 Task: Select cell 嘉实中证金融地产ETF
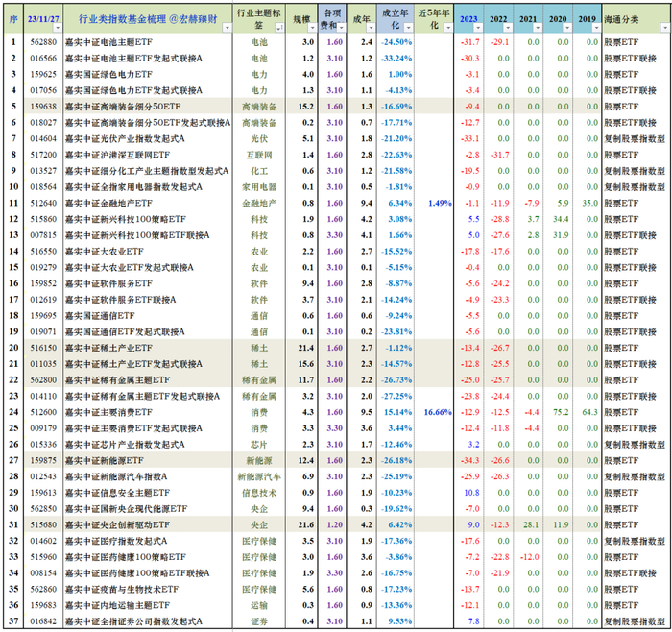(x=108, y=203)
